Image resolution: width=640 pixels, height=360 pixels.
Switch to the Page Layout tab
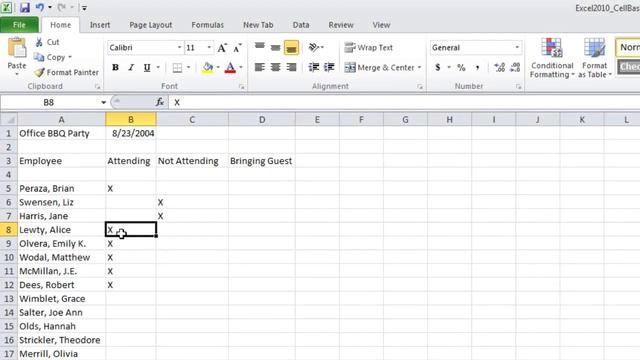pyautogui.click(x=151, y=25)
